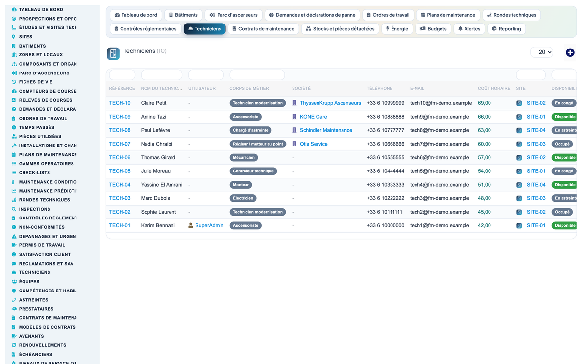The image size is (588, 364).
Task: Click the Référence filter input field
Action: (x=122, y=75)
